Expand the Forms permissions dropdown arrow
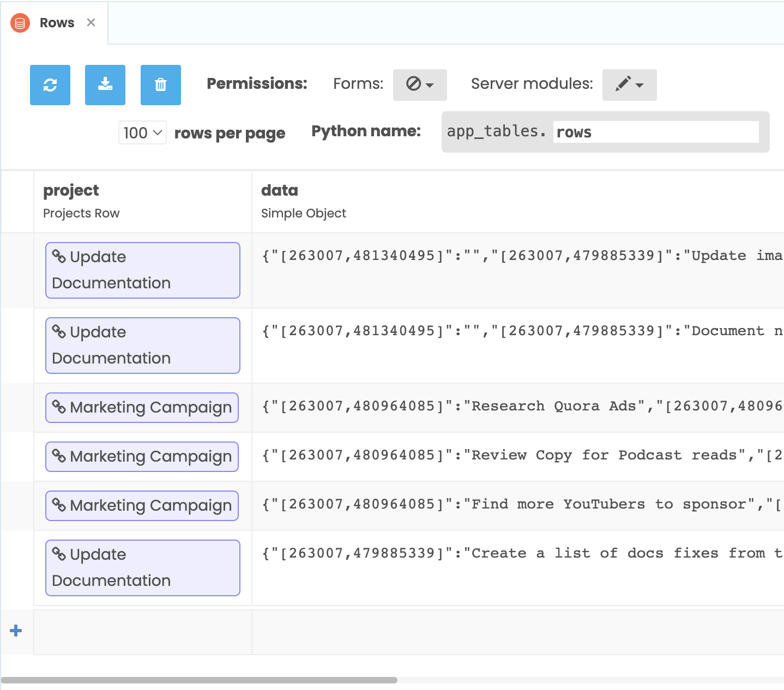 click(x=430, y=85)
